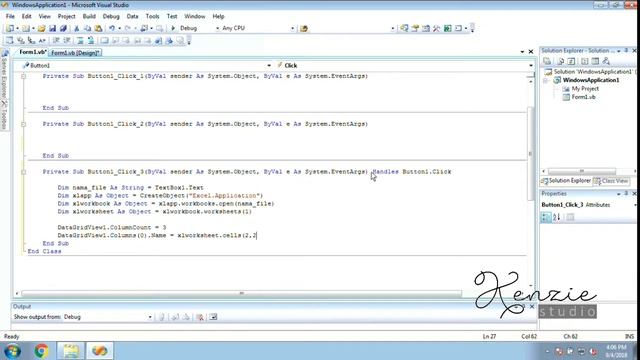This screenshot has height=360, width=640.
Task: Open the Properties Window toolbar icon
Action: click(415, 28)
